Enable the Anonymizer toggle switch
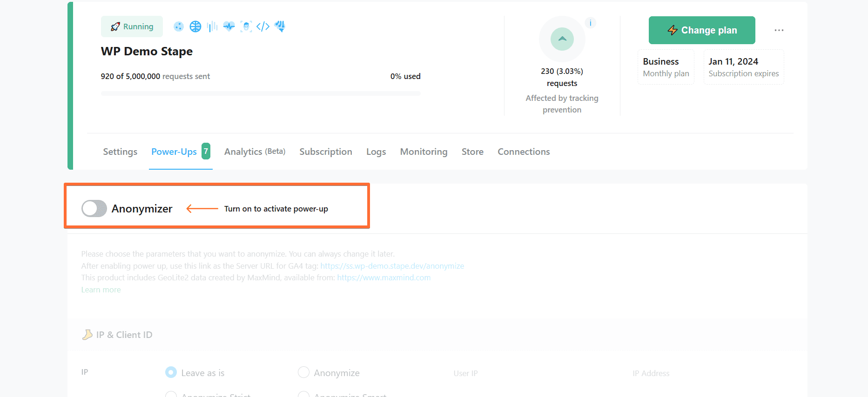 [x=94, y=209]
